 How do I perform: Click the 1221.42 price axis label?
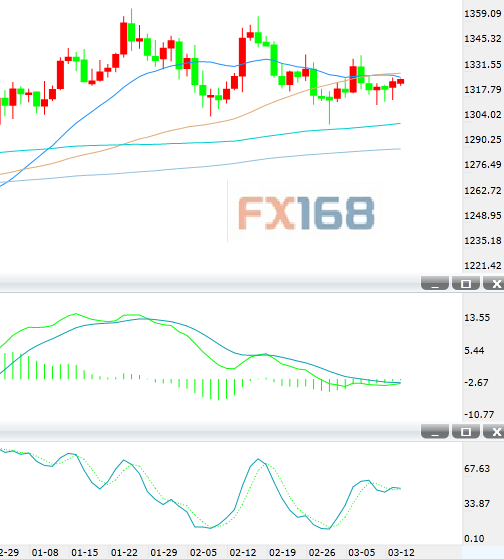483,266
